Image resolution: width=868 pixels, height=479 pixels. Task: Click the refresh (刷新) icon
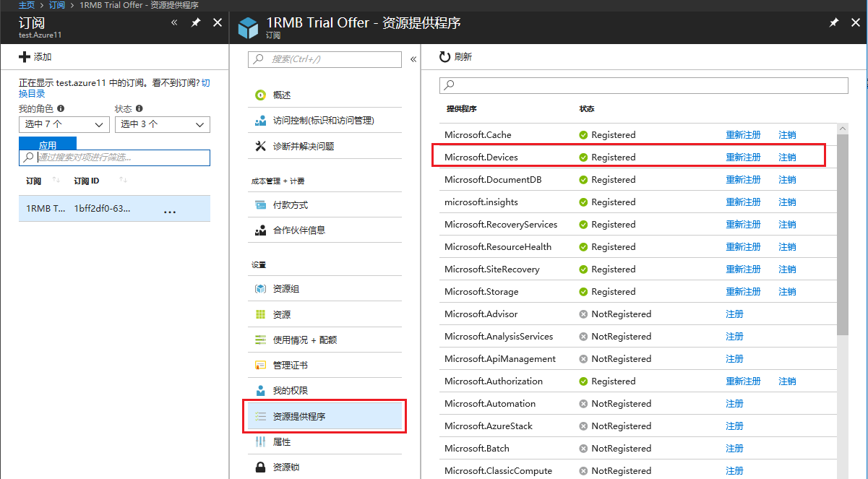(445, 57)
